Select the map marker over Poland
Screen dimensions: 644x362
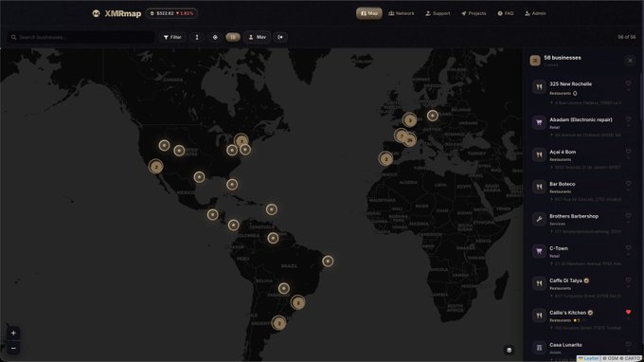tap(432, 116)
